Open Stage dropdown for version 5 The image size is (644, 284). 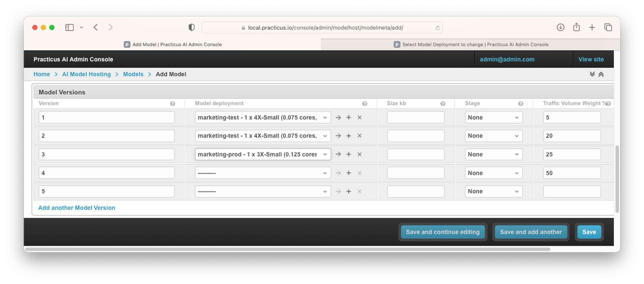pos(493,192)
